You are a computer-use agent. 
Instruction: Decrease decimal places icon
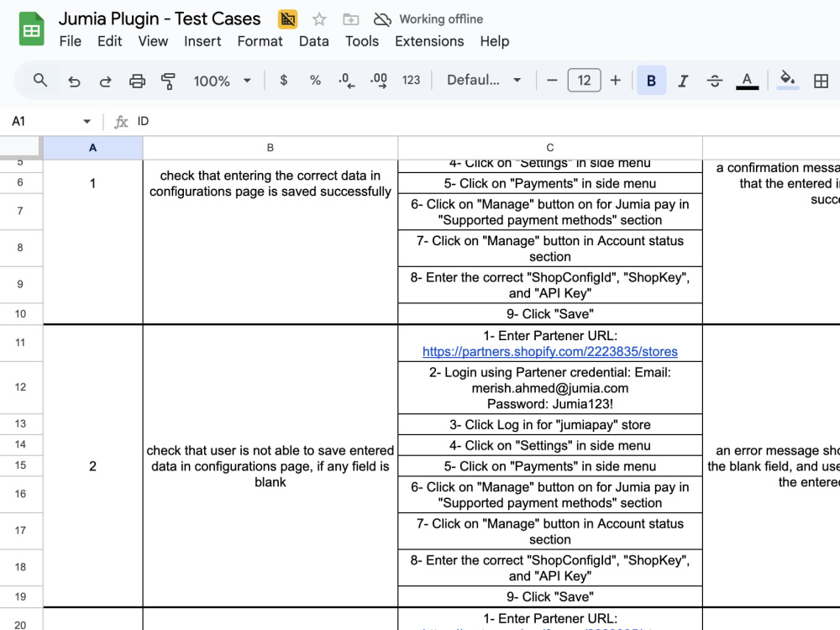coord(347,81)
